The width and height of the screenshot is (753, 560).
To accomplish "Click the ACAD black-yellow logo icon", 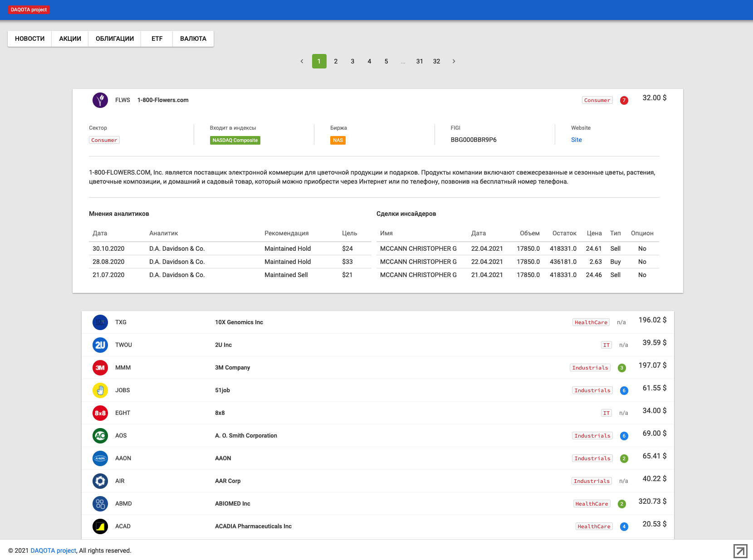I will [x=100, y=526].
